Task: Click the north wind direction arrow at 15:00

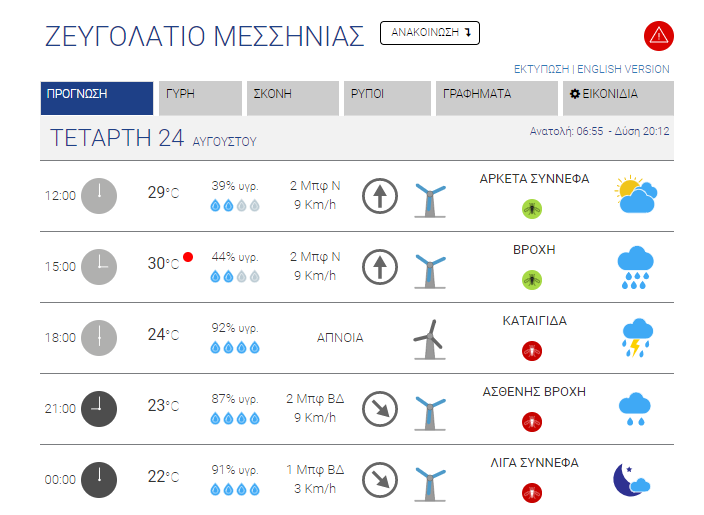Action: coord(380,267)
